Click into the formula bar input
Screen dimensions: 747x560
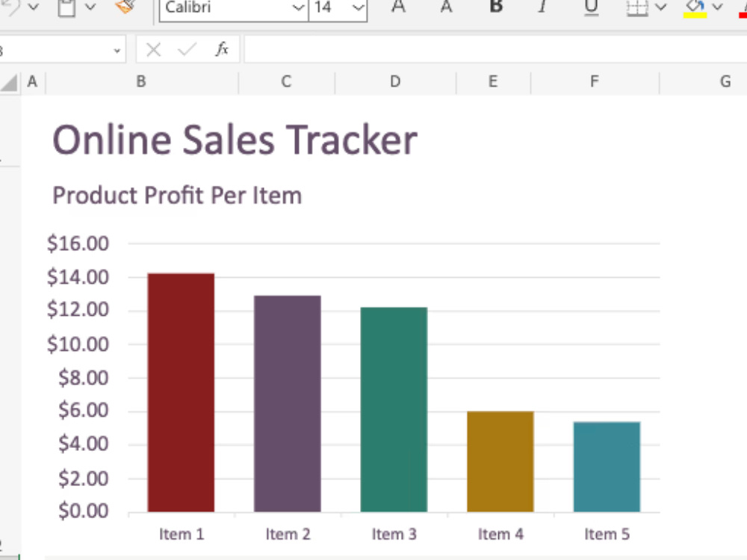click(495, 49)
